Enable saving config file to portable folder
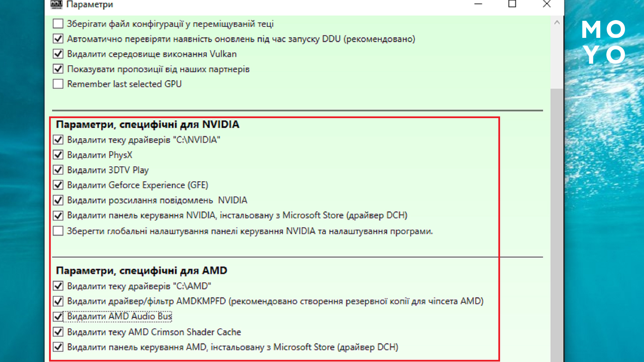 pos(58,23)
